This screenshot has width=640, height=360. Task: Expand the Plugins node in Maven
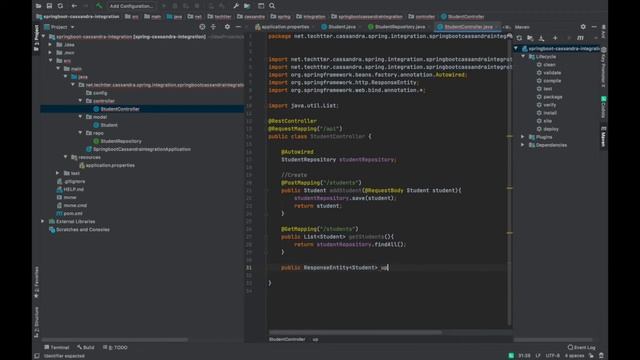click(522, 137)
